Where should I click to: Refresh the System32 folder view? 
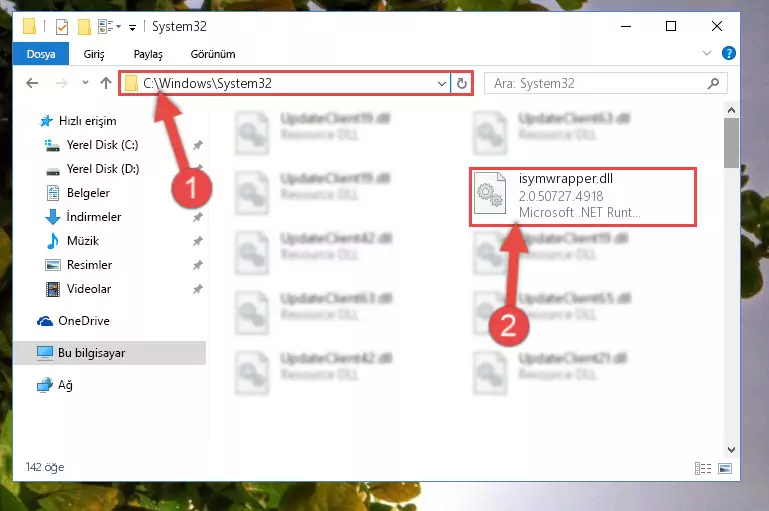[461, 83]
